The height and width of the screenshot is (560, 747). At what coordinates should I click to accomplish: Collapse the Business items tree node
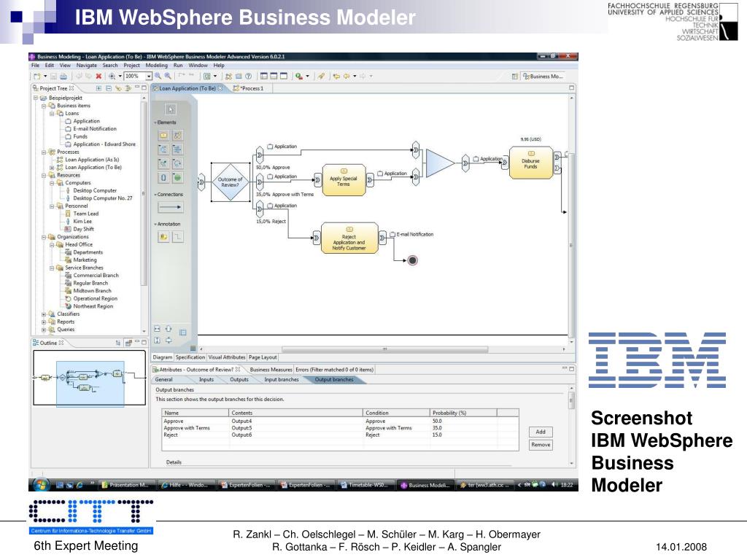pos(44,106)
